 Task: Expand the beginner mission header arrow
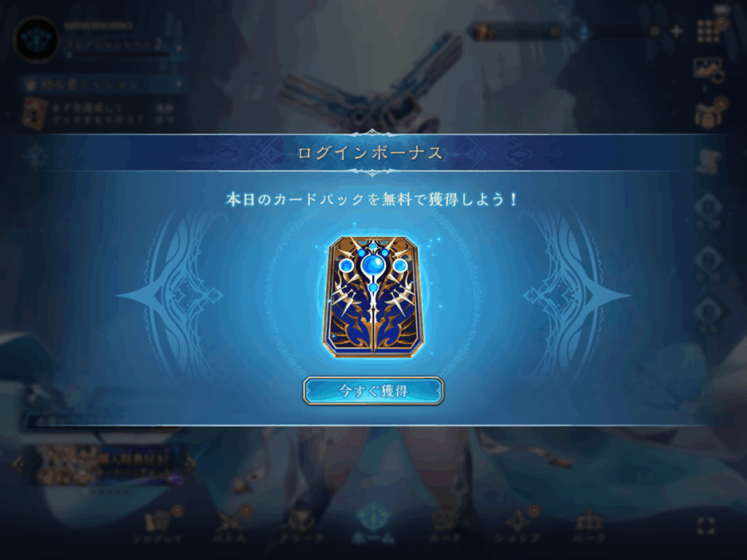[x=179, y=85]
